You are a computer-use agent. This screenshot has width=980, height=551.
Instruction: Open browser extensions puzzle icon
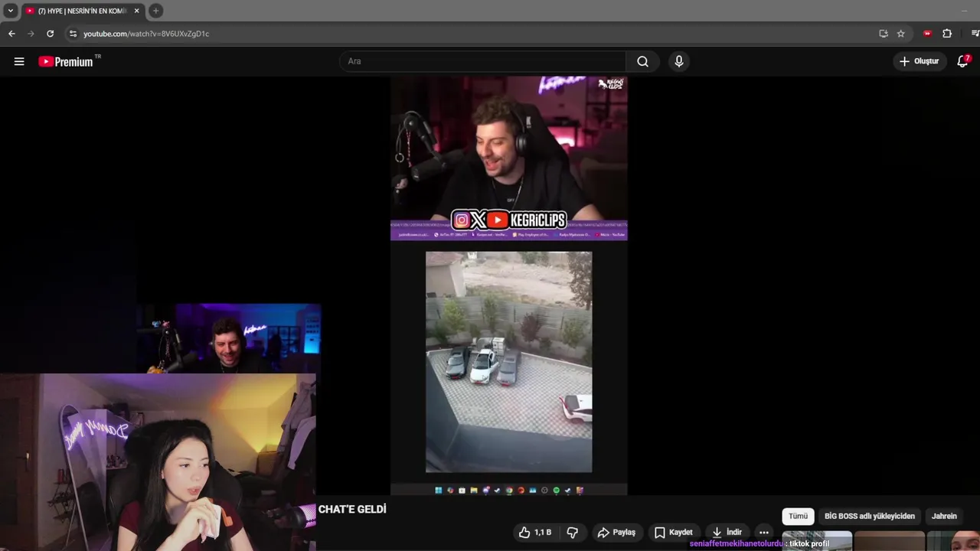pos(947,34)
